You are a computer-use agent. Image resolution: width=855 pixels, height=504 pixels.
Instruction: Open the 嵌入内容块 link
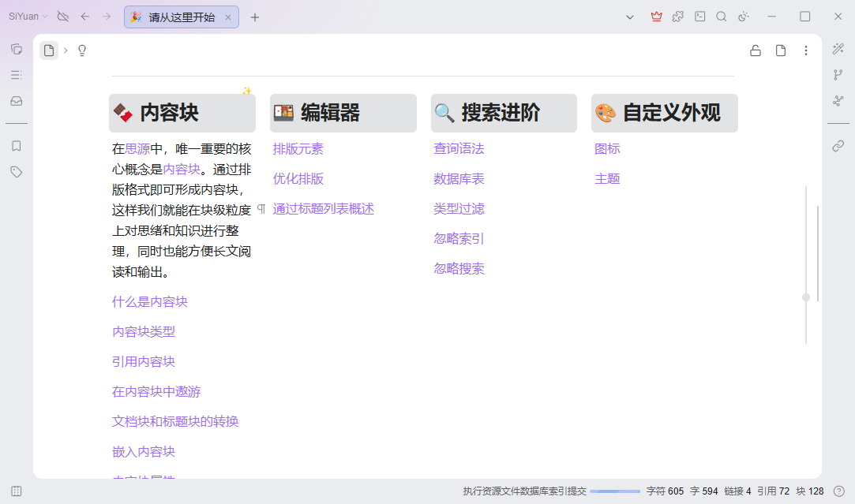click(x=144, y=452)
